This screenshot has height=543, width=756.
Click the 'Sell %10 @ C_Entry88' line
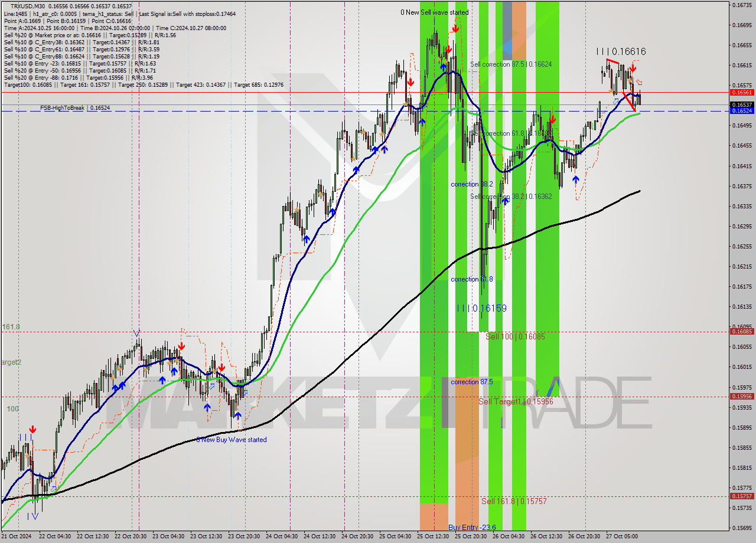[82, 56]
